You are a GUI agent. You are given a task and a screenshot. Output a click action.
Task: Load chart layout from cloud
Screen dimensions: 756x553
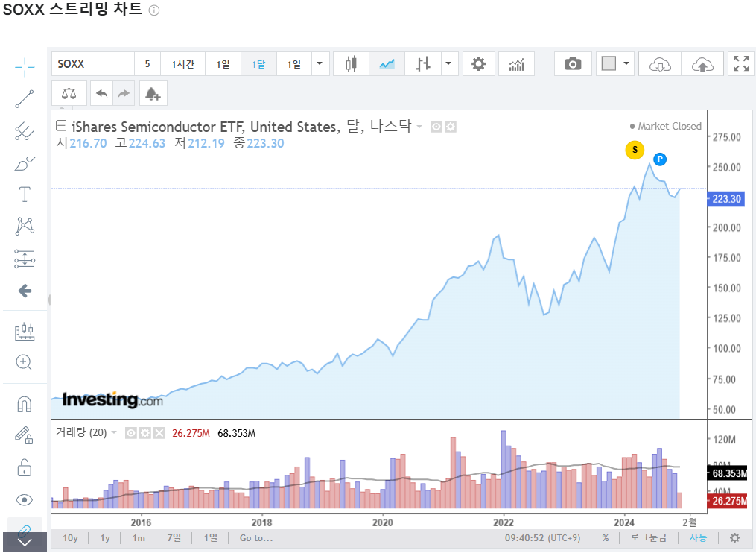point(660,63)
